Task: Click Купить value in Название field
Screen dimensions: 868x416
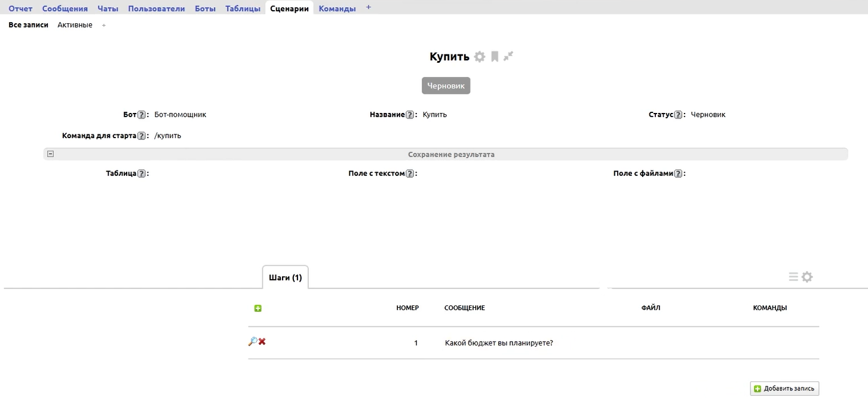Action: click(435, 115)
